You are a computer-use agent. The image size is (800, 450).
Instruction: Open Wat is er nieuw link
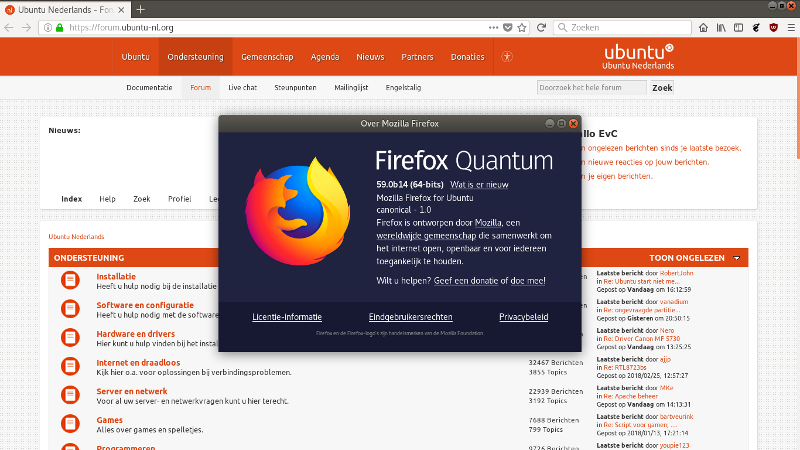[479, 185]
